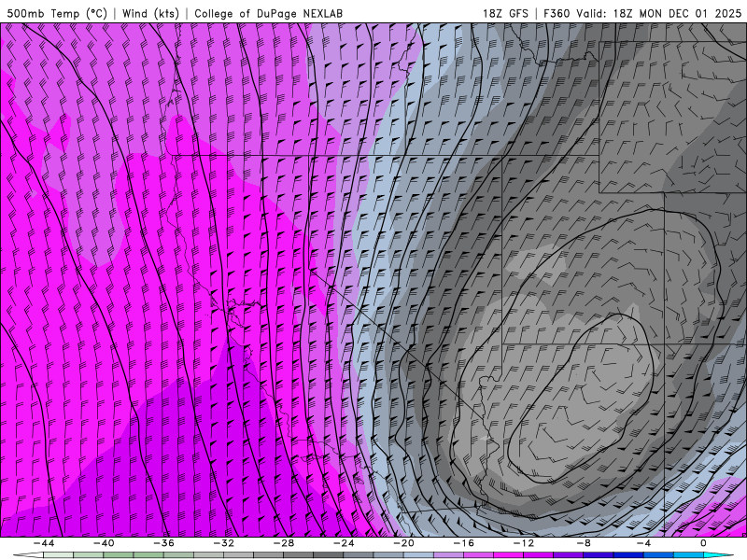Click the -44 color bar label
This screenshot has height=560, width=747.
[x=44, y=543]
